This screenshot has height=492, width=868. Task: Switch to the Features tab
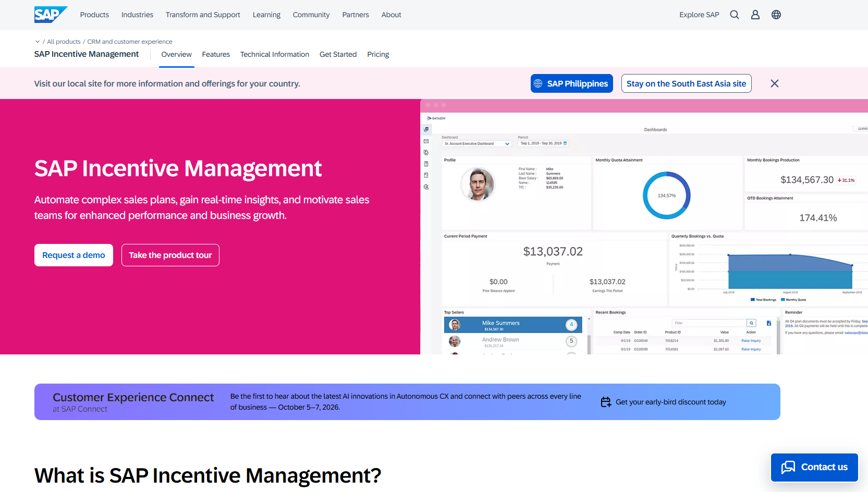[x=216, y=54]
